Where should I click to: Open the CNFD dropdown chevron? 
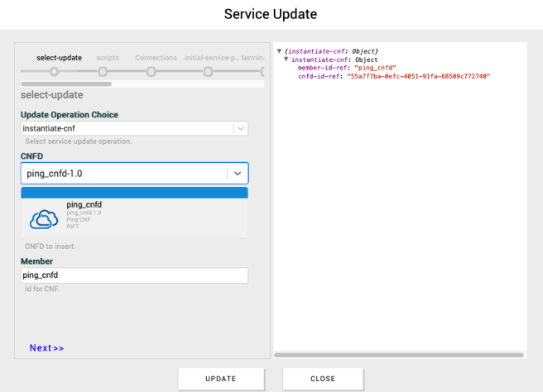tap(238, 173)
